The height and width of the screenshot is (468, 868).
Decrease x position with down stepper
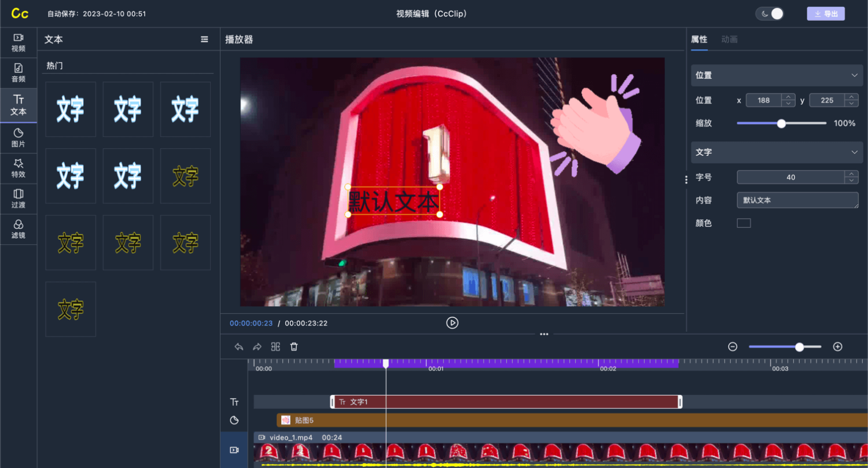(x=788, y=104)
